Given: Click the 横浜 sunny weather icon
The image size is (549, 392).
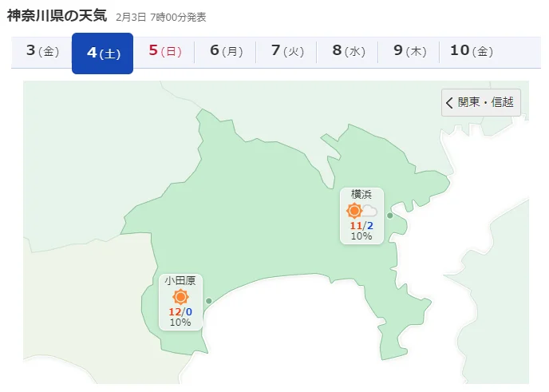Looking at the screenshot, I should (x=354, y=211).
